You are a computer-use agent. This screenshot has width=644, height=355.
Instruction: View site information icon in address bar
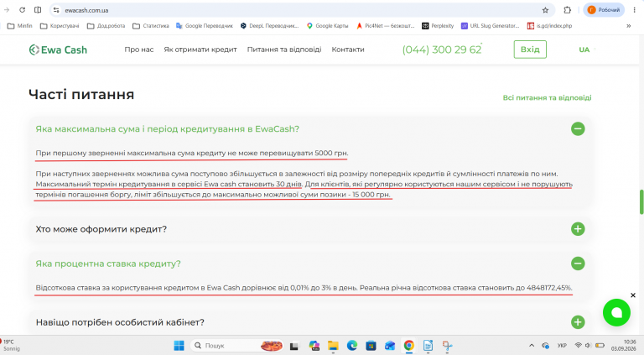(57, 10)
